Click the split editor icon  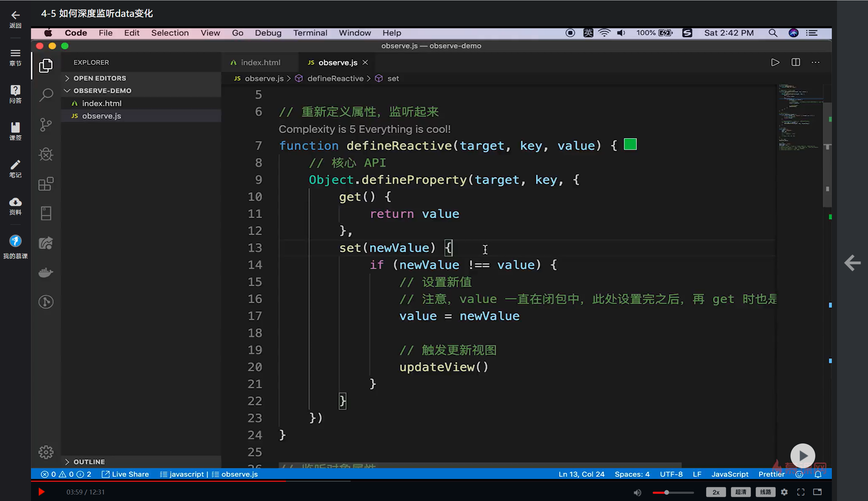pos(796,62)
